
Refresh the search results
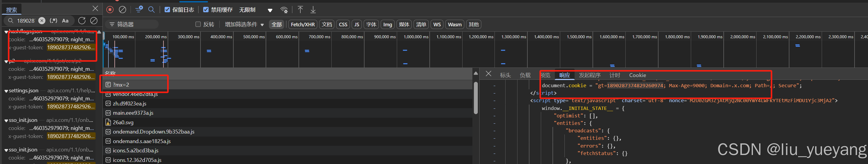[x=82, y=21]
